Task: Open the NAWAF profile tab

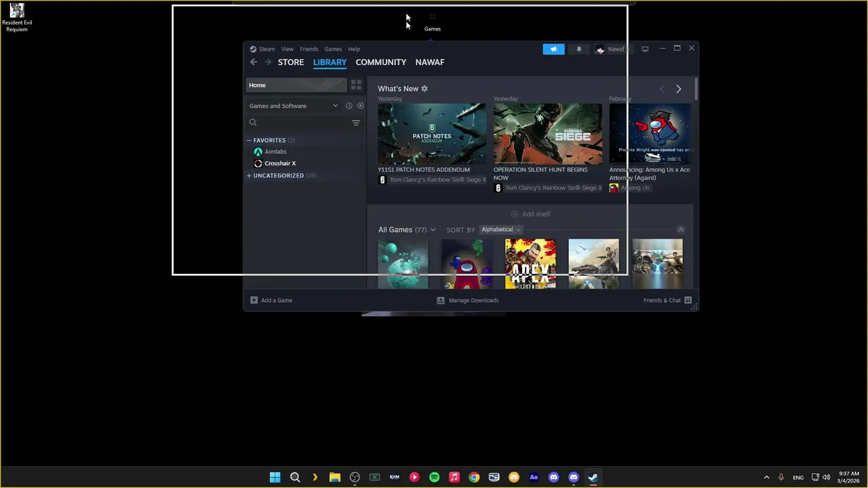Action: [430, 62]
